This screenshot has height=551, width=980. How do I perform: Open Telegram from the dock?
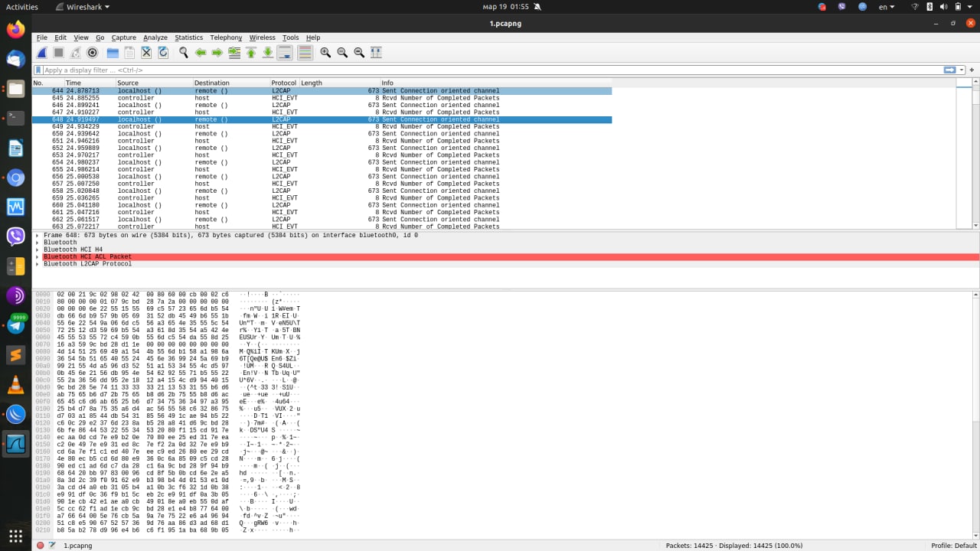click(15, 325)
